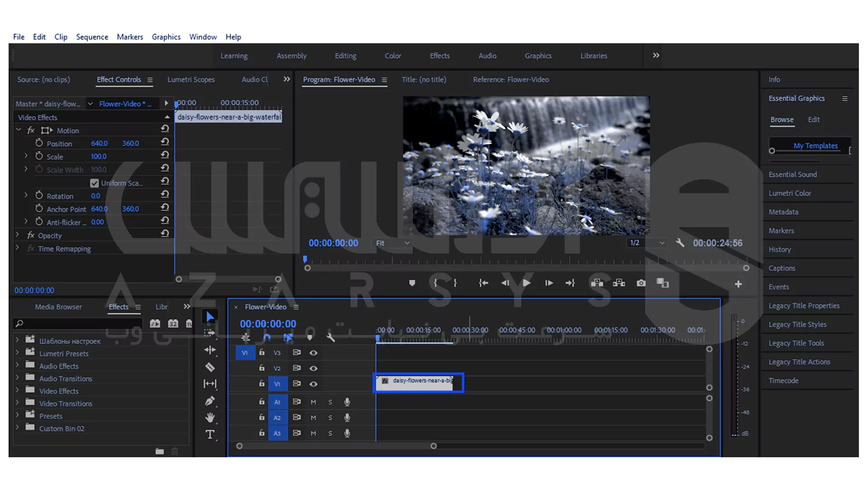868x488 pixels.
Task: Click the Add Marker icon in program monitor
Action: [x=412, y=283]
